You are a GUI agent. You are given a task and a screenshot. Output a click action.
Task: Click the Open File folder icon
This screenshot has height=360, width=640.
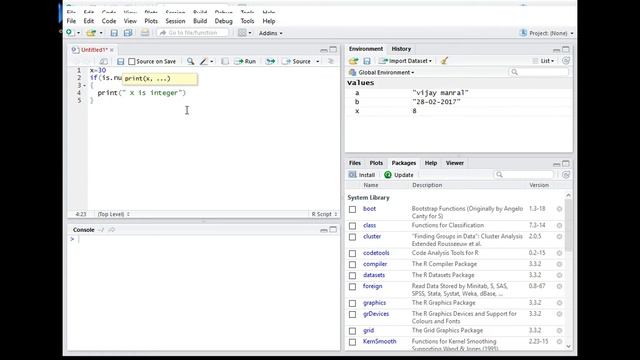[x=91, y=33]
